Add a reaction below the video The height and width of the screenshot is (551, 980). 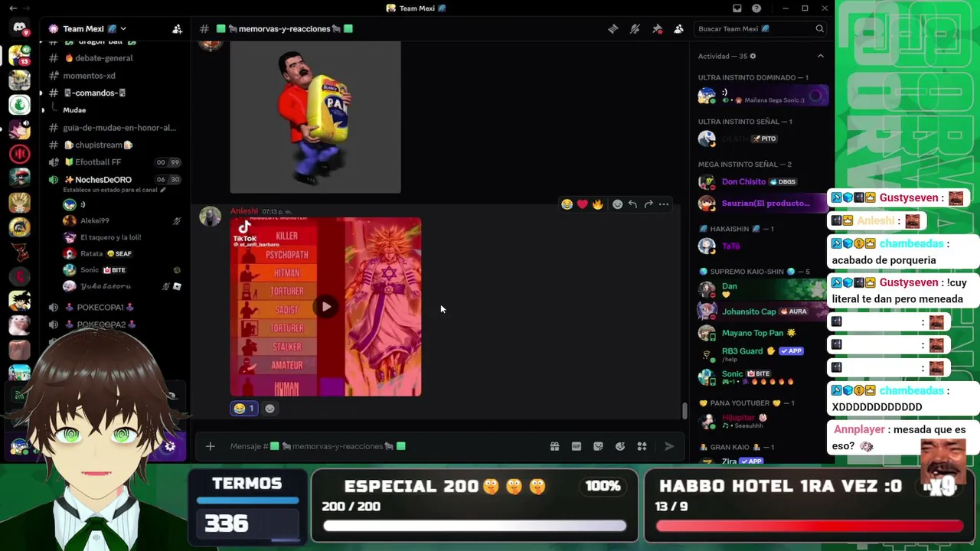coord(269,409)
